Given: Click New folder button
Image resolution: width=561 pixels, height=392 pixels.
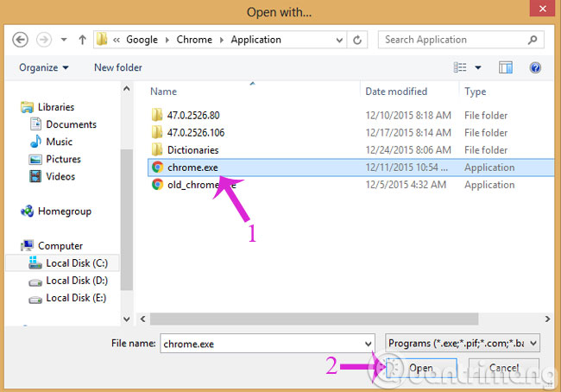Looking at the screenshot, I should click(x=118, y=67).
